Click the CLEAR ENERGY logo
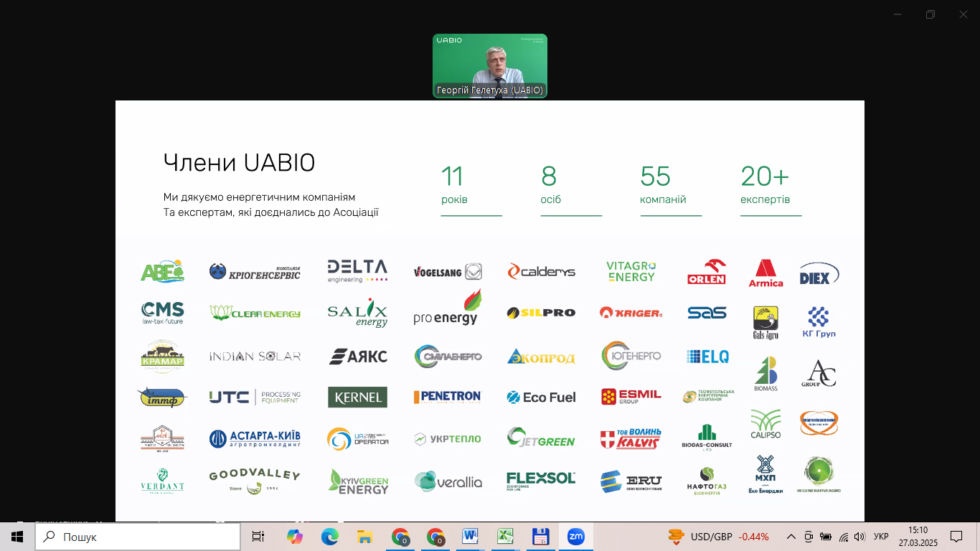 tap(255, 313)
